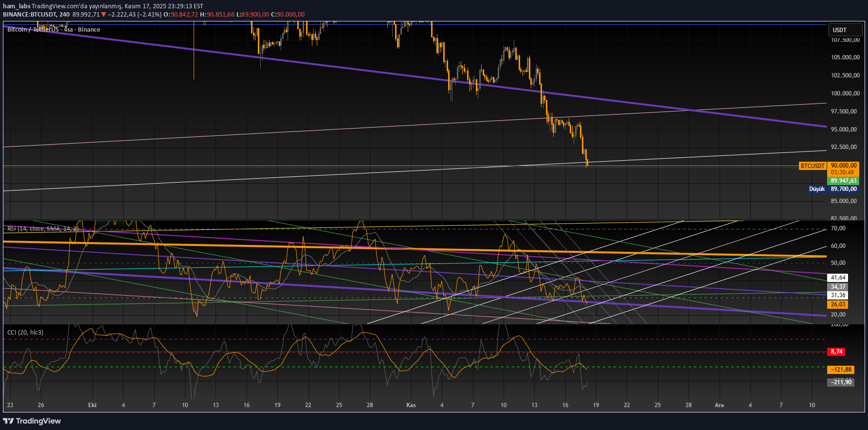Click the white 41,64 RSI value tag
This screenshot has height=430, width=868.
tap(838, 278)
